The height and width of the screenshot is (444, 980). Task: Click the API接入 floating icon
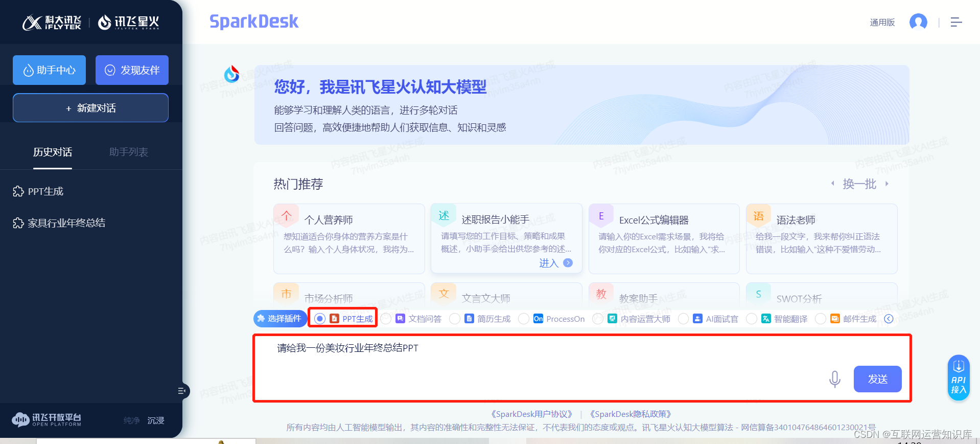(x=959, y=378)
